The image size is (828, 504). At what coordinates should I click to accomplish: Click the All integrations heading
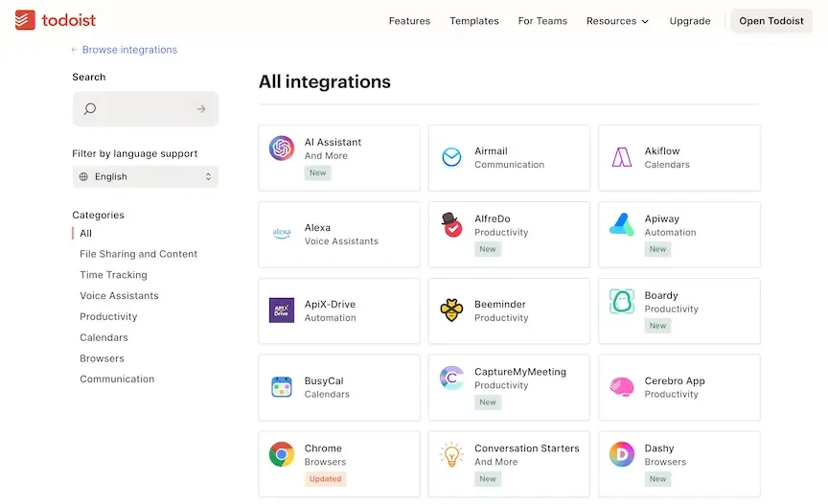pos(325,81)
